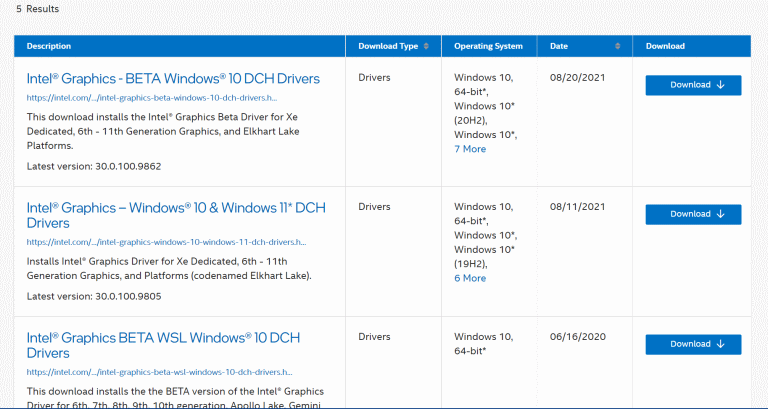The height and width of the screenshot is (409, 768).
Task: Click Drivers type in BETA Windows 10 row
Action: [x=374, y=77]
